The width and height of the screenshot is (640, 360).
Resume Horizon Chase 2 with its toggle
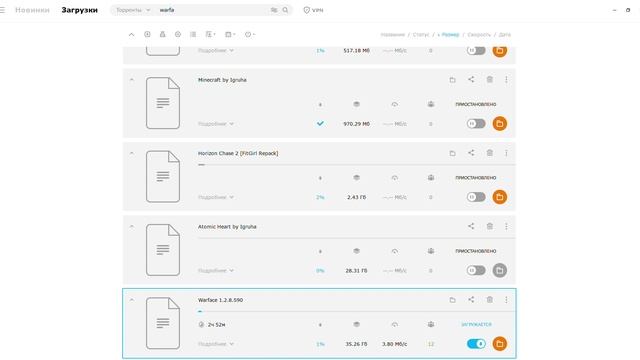point(476,197)
